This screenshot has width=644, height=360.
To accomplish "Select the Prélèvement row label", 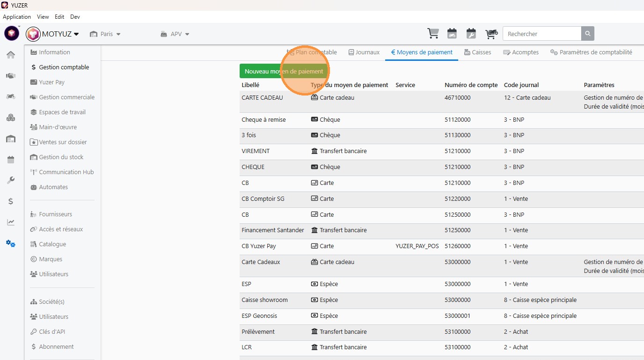I will click(258, 332).
